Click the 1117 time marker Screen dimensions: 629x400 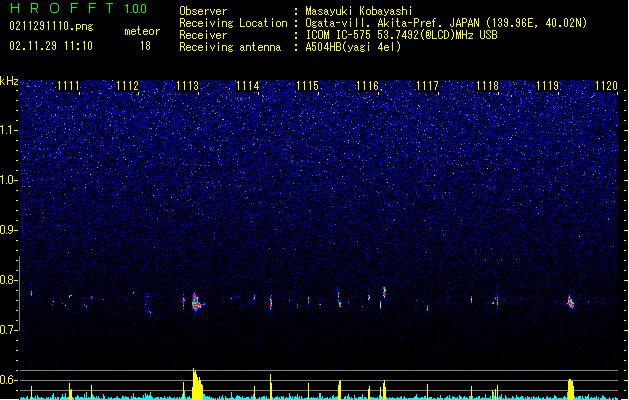pyautogui.click(x=428, y=86)
